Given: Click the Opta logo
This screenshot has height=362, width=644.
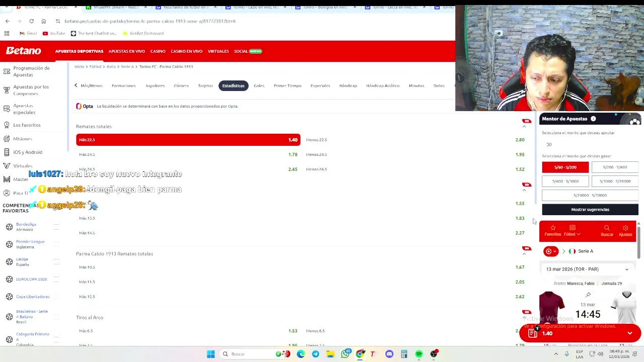Looking at the screenshot, I should click(x=85, y=106).
